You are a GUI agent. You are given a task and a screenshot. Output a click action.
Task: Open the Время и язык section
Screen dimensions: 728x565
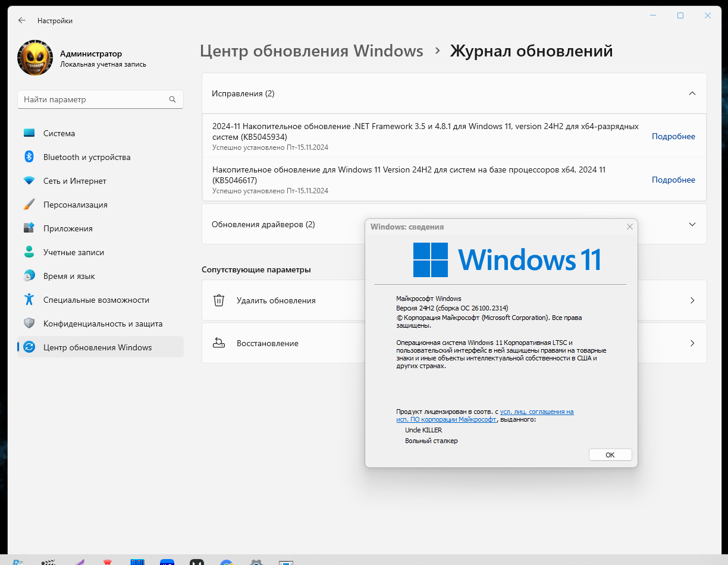(101, 276)
